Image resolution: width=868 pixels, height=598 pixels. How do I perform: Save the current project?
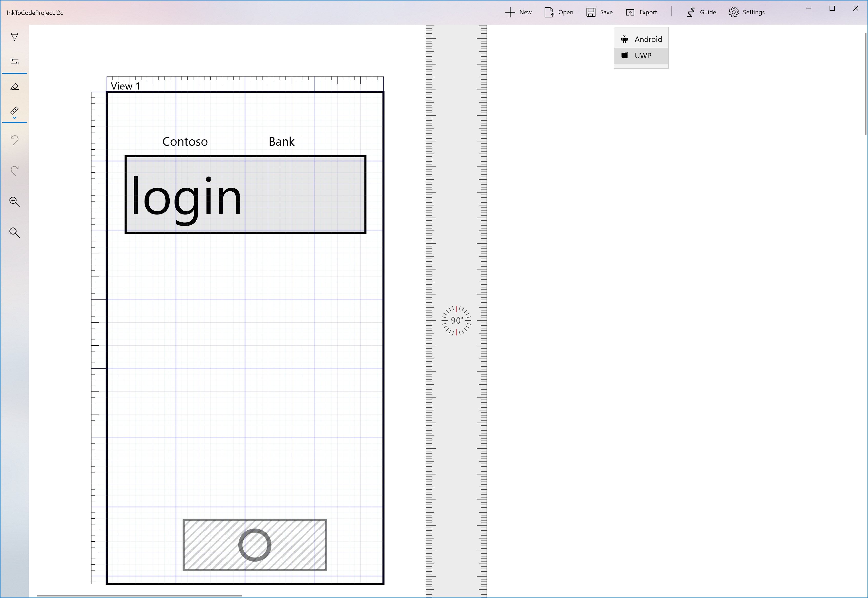coord(600,12)
